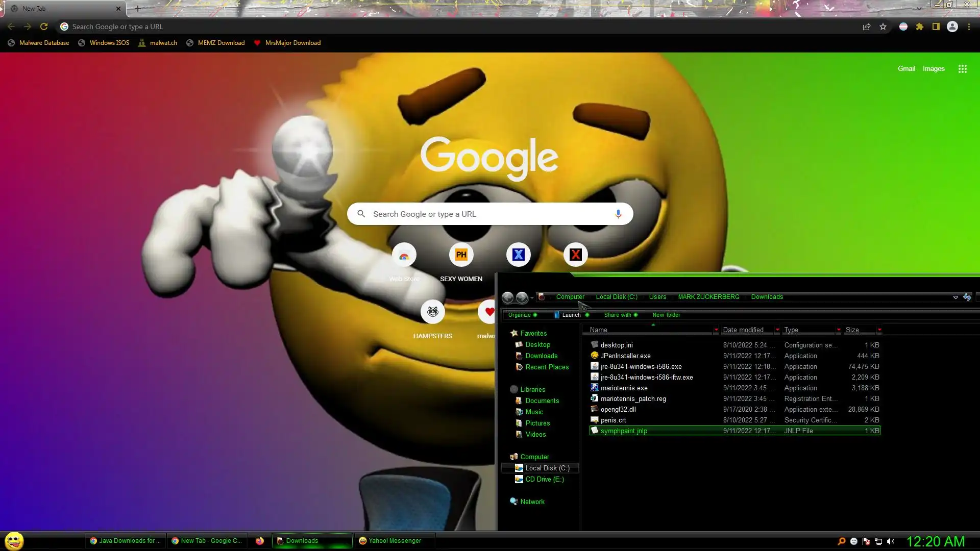
Task: Expand the address bar history dropdown
Action: click(x=955, y=297)
